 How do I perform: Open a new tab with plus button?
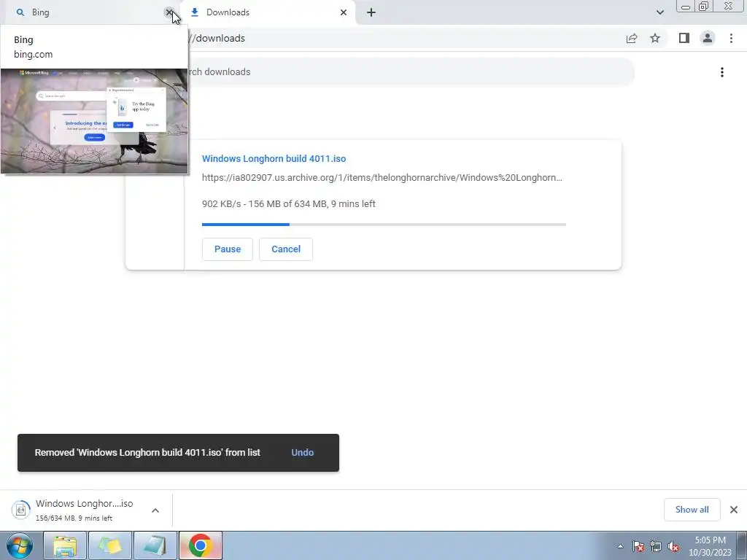(371, 12)
